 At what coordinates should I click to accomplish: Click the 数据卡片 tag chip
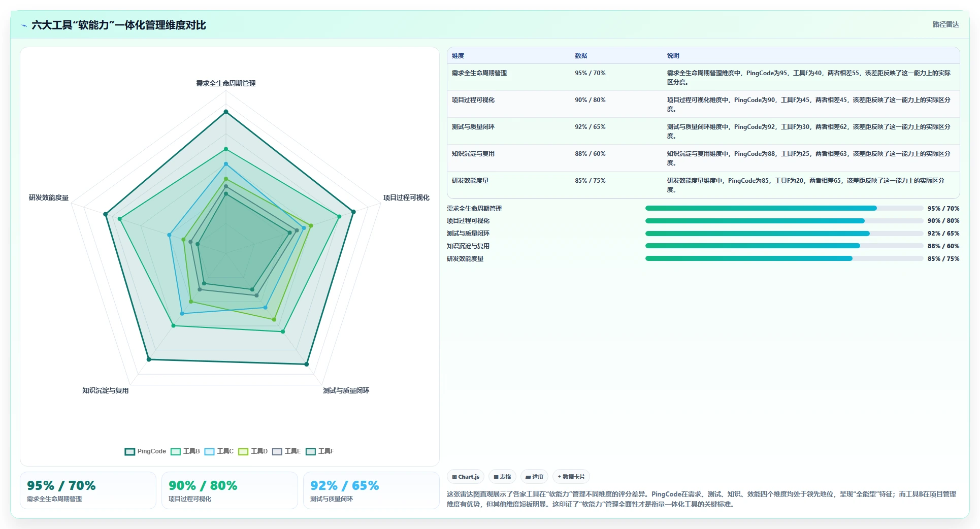pos(571,477)
